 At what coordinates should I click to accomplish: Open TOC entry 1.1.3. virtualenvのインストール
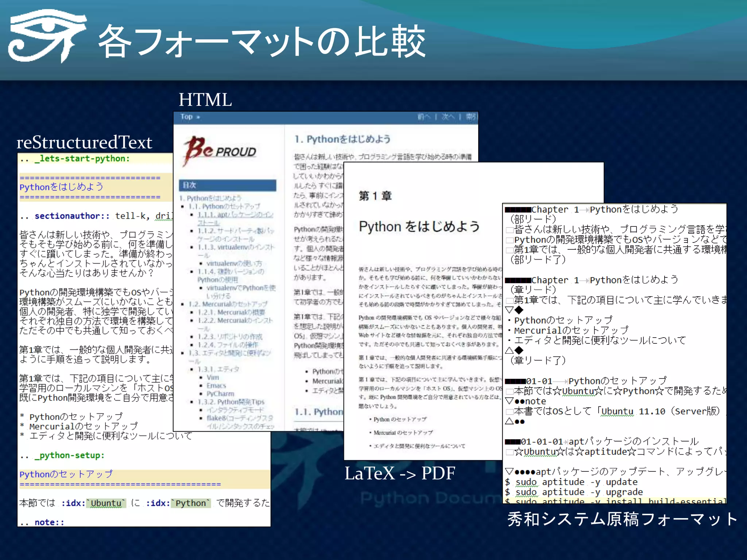236,251
